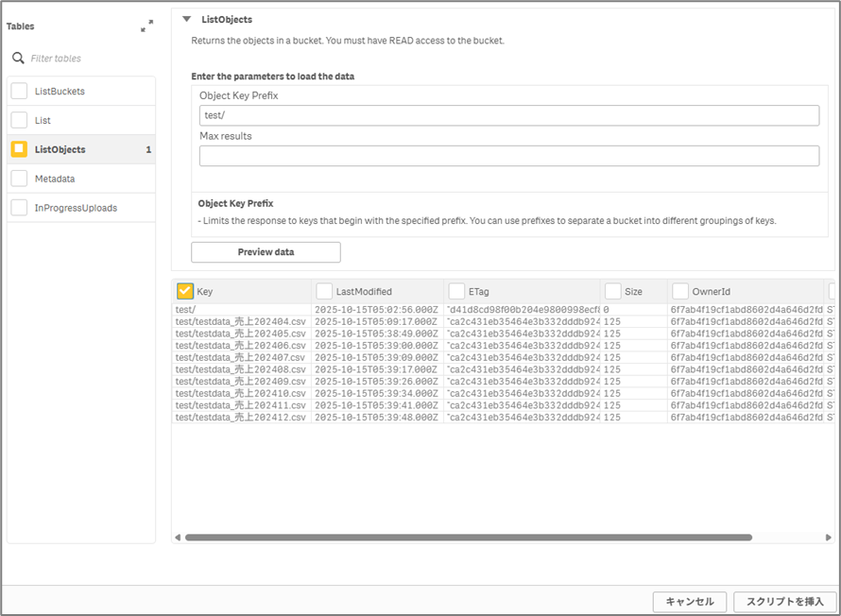Click the Object Key Prefix input field

(x=509, y=115)
